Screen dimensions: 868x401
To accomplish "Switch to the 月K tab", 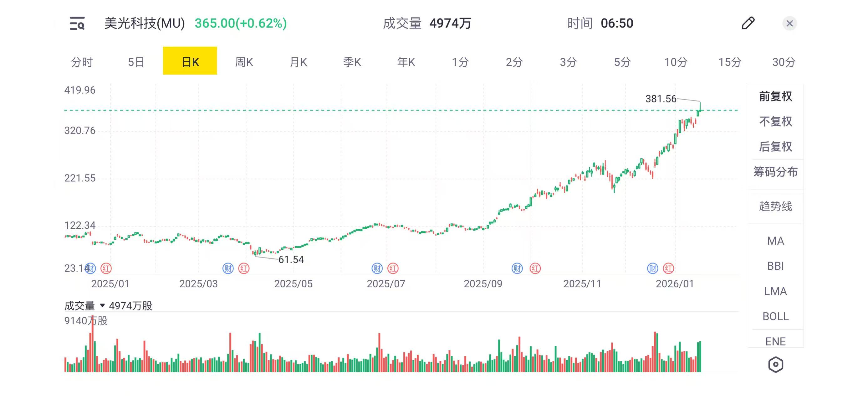I will [x=298, y=62].
